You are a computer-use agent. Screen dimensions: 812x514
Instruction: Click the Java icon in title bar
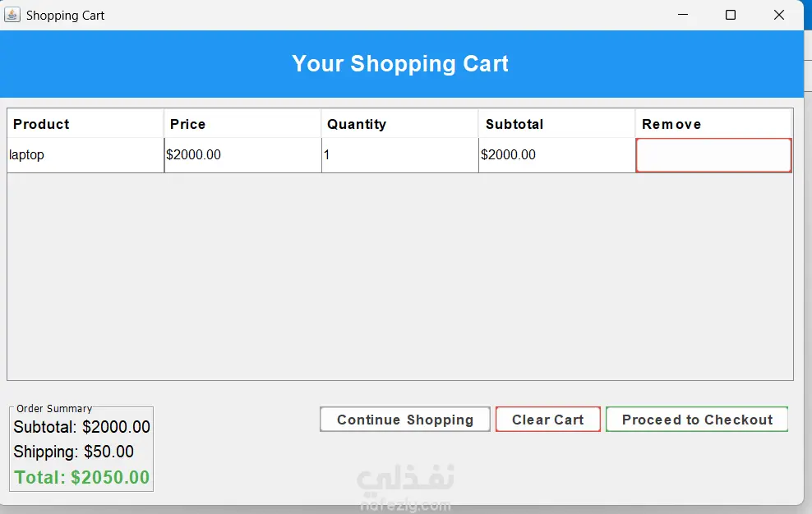click(x=12, y=15)
